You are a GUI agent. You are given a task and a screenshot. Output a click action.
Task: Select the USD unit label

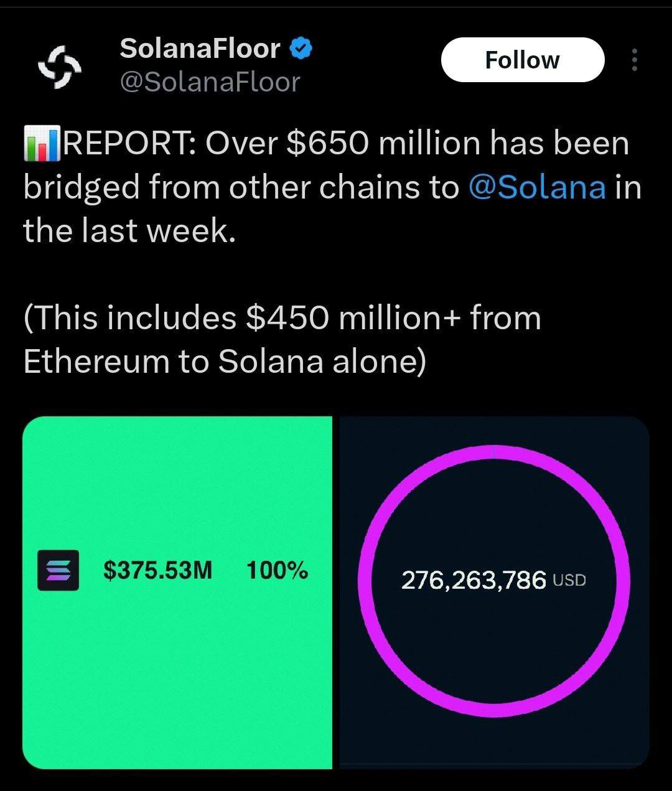[570, 579]
